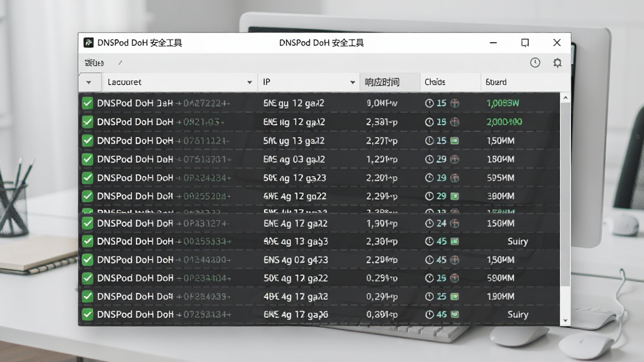Click the clock icon in the 180MM row
The image size is (644, 362).
tap(429, 159)
